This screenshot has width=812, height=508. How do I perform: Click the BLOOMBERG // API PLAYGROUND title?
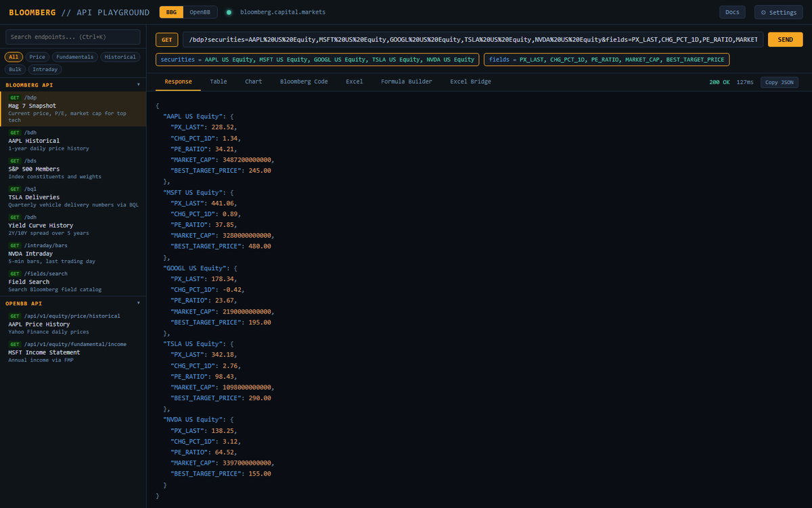pyautogui.click(x=79, y=12)
